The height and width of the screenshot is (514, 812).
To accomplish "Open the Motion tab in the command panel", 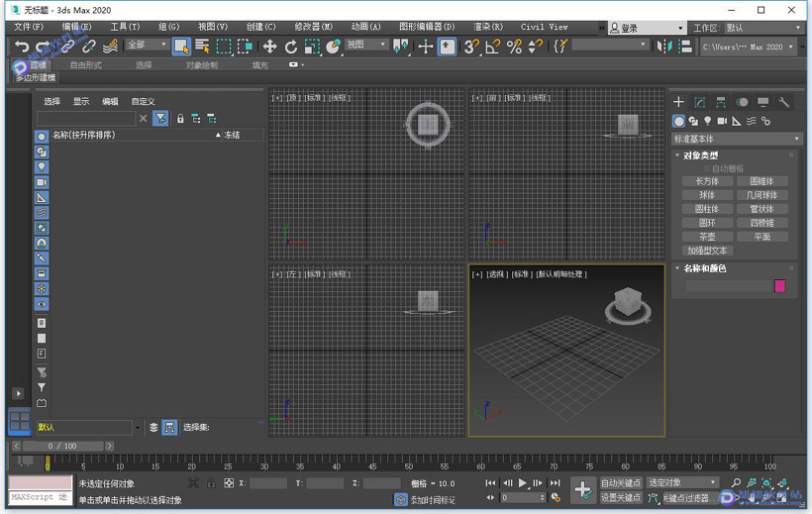I will coord(742,102).
